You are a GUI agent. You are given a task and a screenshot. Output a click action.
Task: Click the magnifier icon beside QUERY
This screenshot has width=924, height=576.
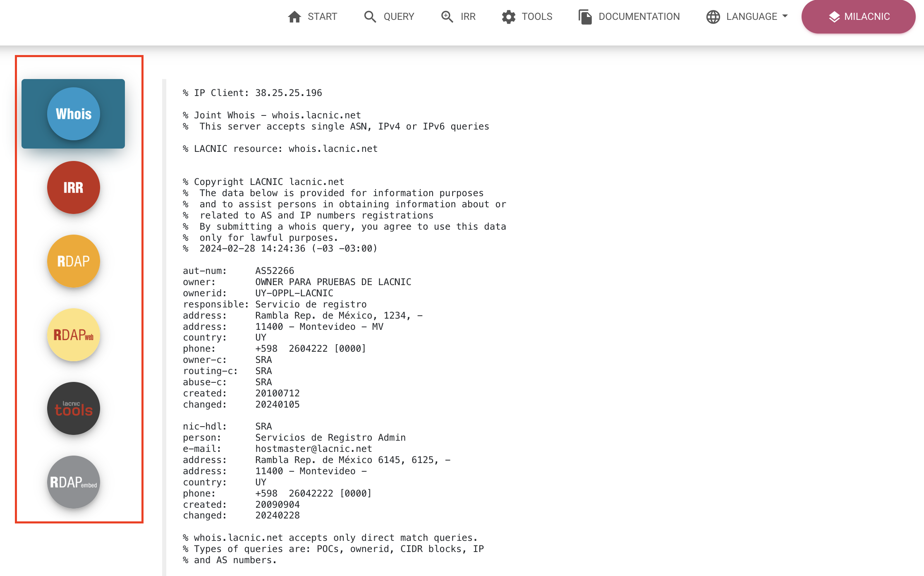pos(370,17)
